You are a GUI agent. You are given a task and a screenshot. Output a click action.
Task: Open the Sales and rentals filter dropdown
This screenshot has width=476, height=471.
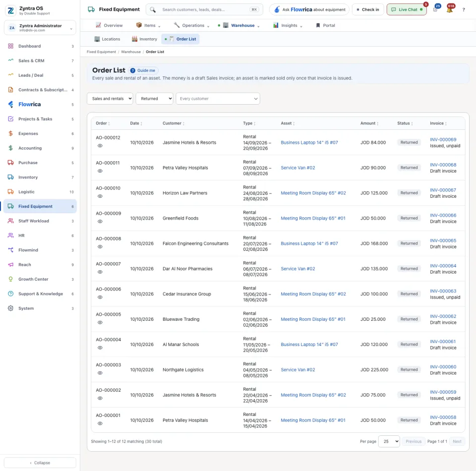point(110,99)
